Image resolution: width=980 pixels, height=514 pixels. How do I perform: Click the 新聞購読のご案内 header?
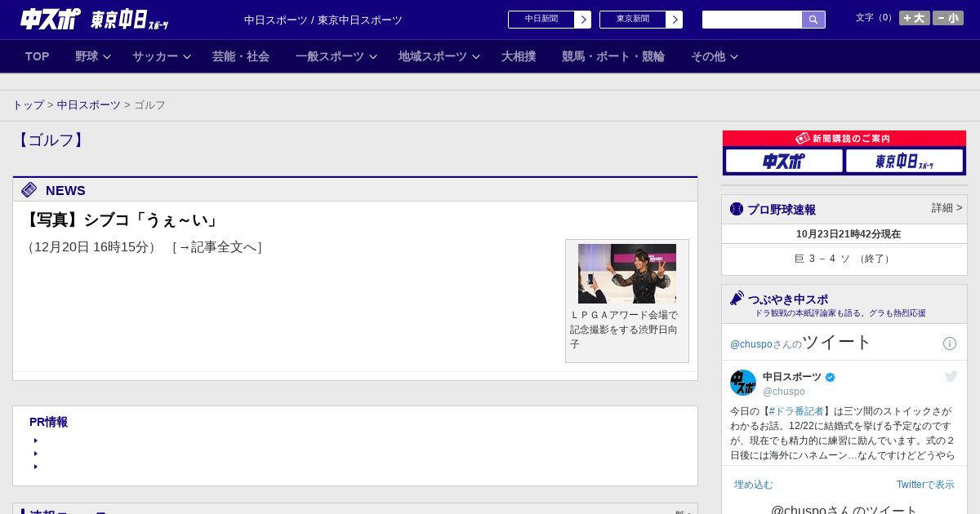coord(844,139)
